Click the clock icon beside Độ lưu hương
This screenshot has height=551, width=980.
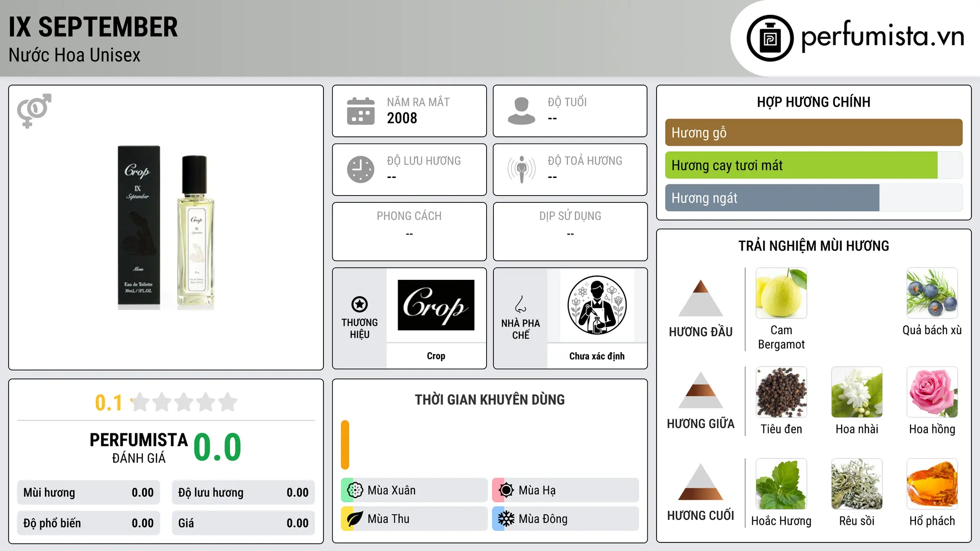[x=361, y=169]
